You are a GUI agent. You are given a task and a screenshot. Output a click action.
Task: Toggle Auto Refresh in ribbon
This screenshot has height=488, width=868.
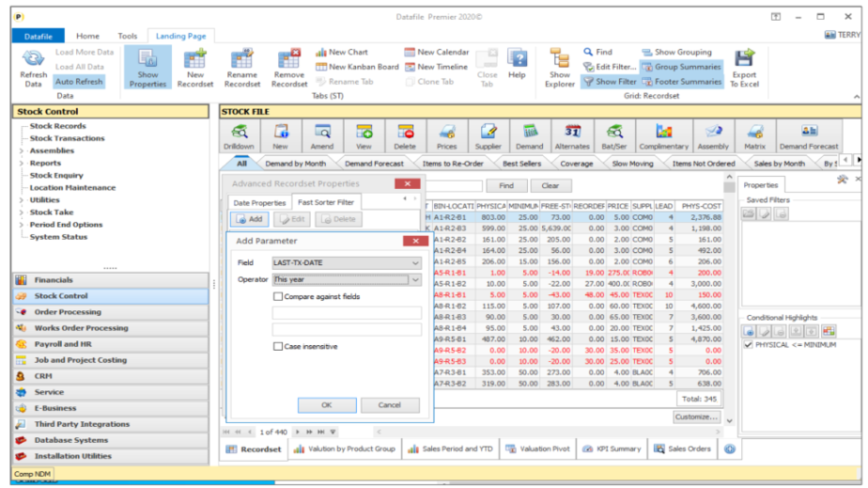(79, 82)
